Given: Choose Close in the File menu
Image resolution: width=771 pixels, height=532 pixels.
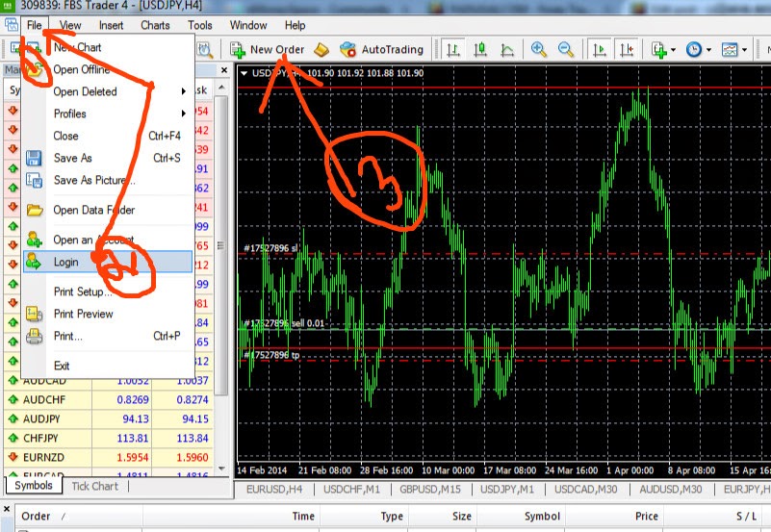Looking at the screenshot, I should pyautogui.click(x=108, y=136).
